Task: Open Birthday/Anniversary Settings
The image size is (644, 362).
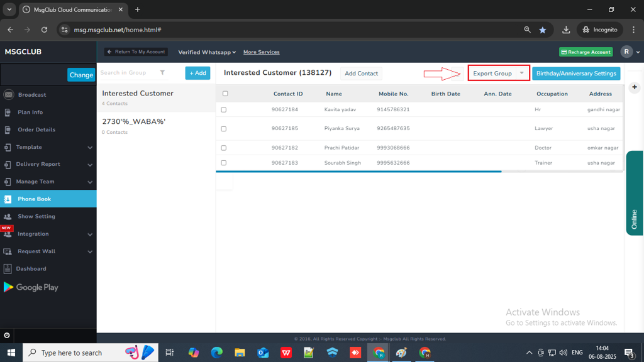Action: point(576,74)
